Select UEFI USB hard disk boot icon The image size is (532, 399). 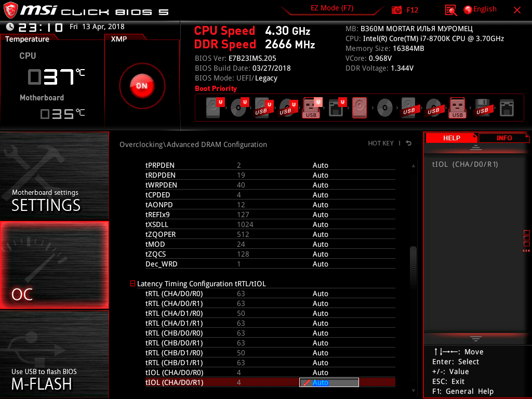[263, 108]
